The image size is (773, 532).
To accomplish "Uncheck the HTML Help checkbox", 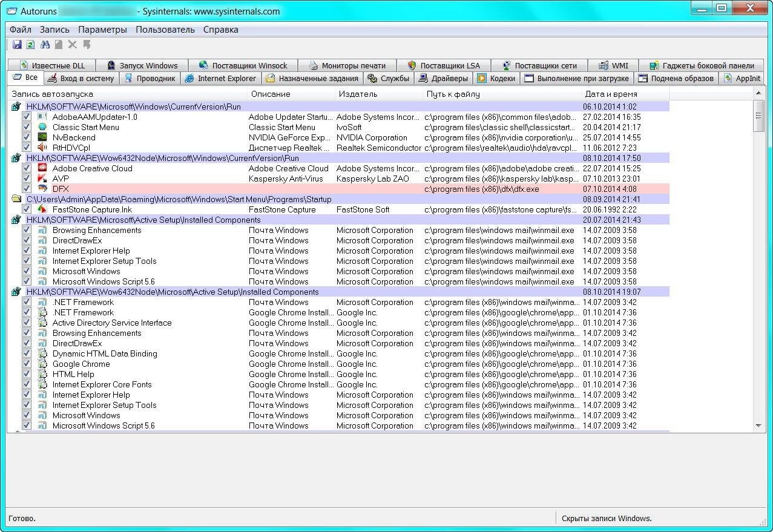I will 27,374.
